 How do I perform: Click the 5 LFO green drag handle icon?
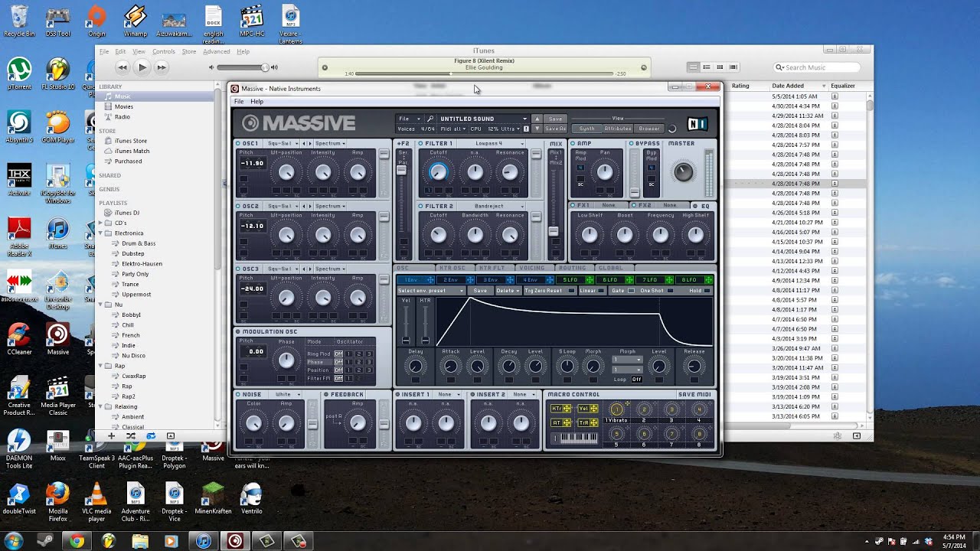tap(590, 280)
